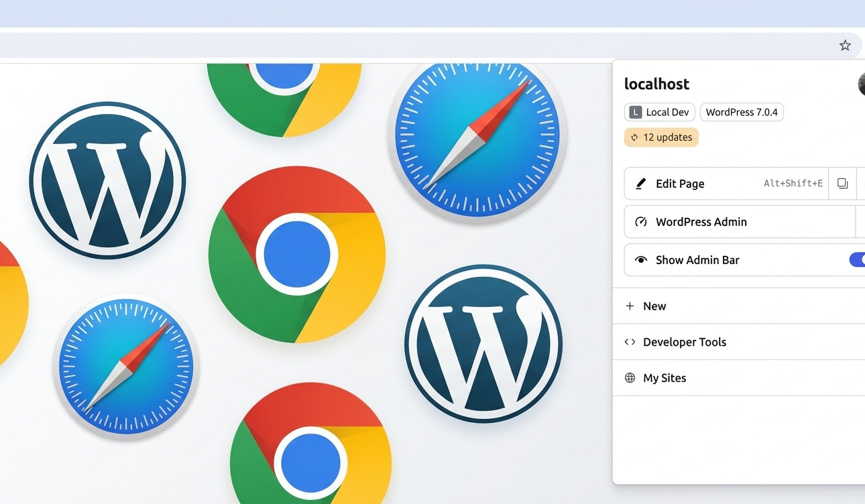Open Edit Page for the current page
865x504 pixels.
(726, 184)
